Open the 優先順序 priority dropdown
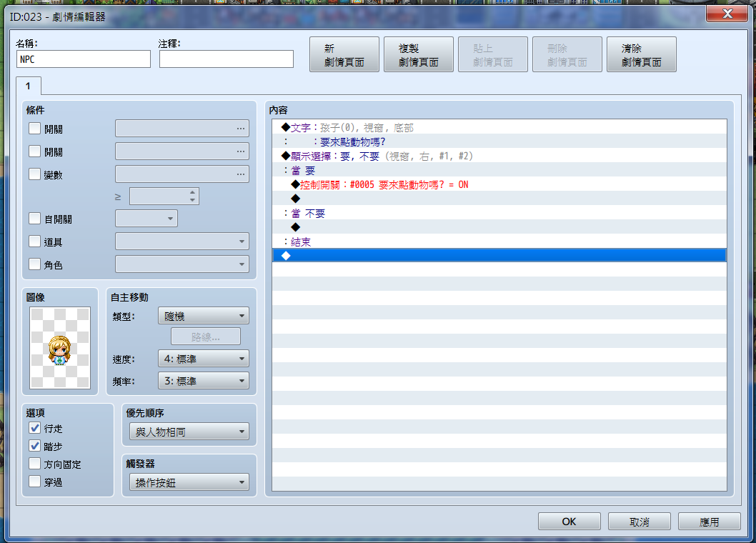The height and width of the screenshot is (543, 756). pyautogui.click(x=189, y=432)
